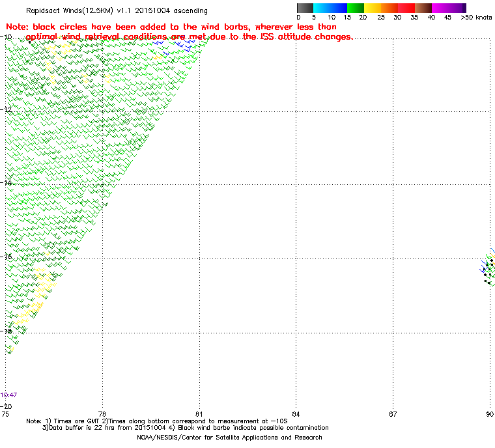This screenshot has width=495, height=448.
Task: Click the 84 longitude axis label
Action: click(296, 414)
